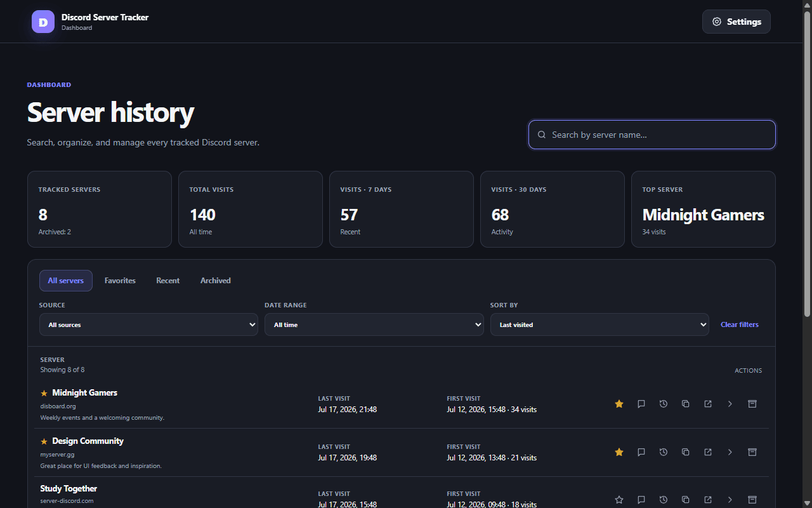Click the page vertical scrollbar
The width and height of the screenshot is (812, 508).
(x=807, y=164)
